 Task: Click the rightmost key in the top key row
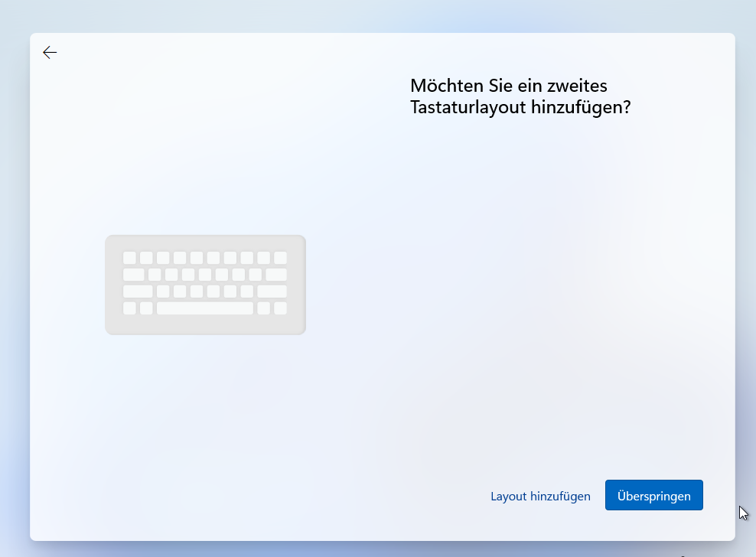[279, 258]
